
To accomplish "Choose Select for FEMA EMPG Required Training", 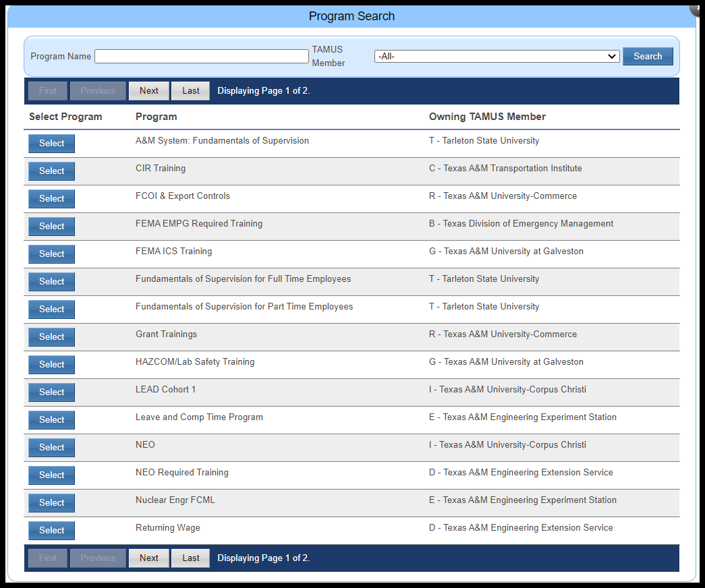I will pos(51,227).
